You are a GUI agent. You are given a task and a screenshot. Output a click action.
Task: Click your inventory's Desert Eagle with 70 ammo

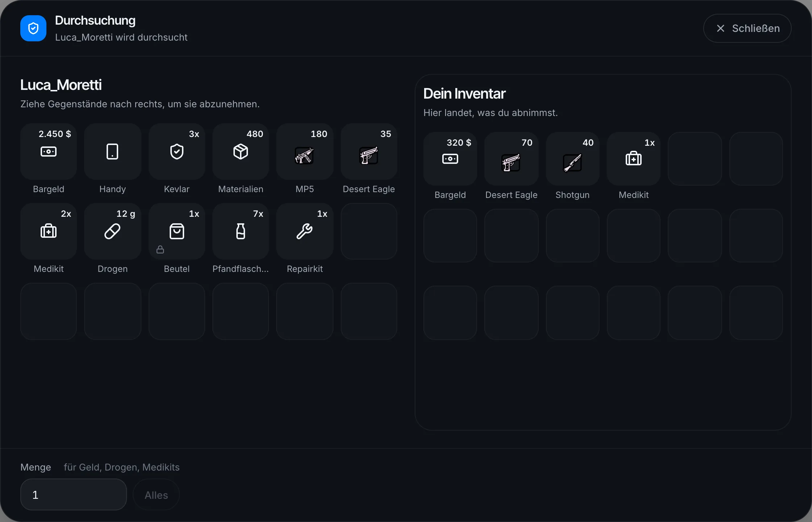(511, 159)
